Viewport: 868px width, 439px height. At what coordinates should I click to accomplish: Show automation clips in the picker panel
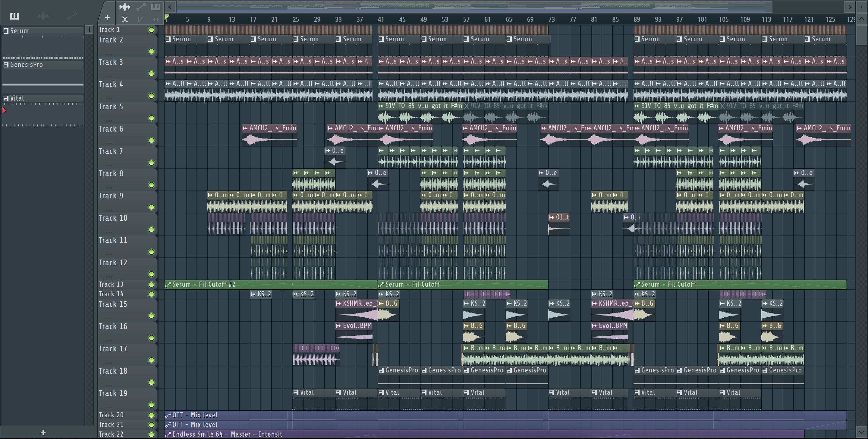coord(72,16)
